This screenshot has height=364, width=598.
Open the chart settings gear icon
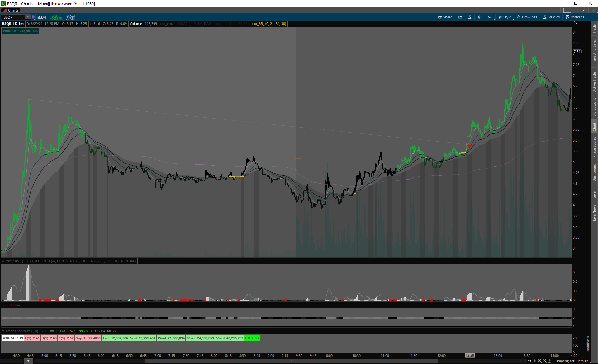click(479, 17)
